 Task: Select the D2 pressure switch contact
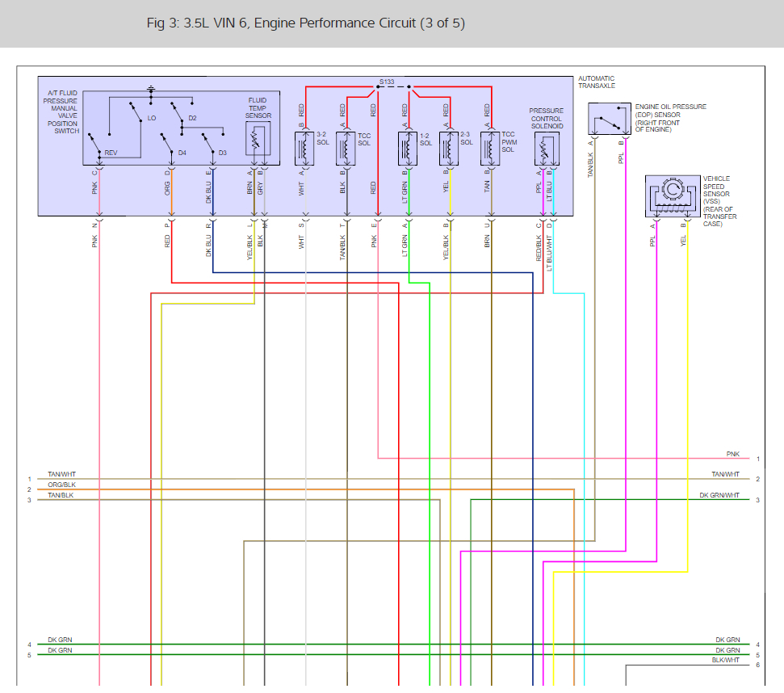[x=178, y=112]
